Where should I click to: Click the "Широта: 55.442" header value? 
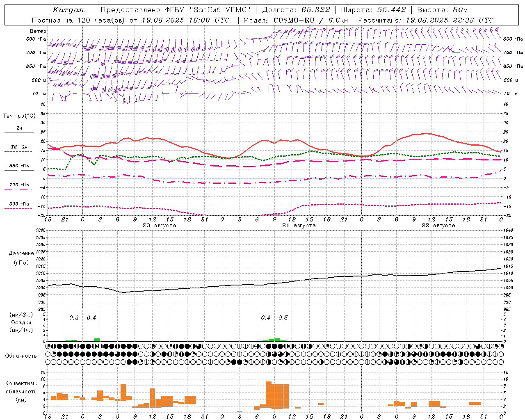coord(373,10)
